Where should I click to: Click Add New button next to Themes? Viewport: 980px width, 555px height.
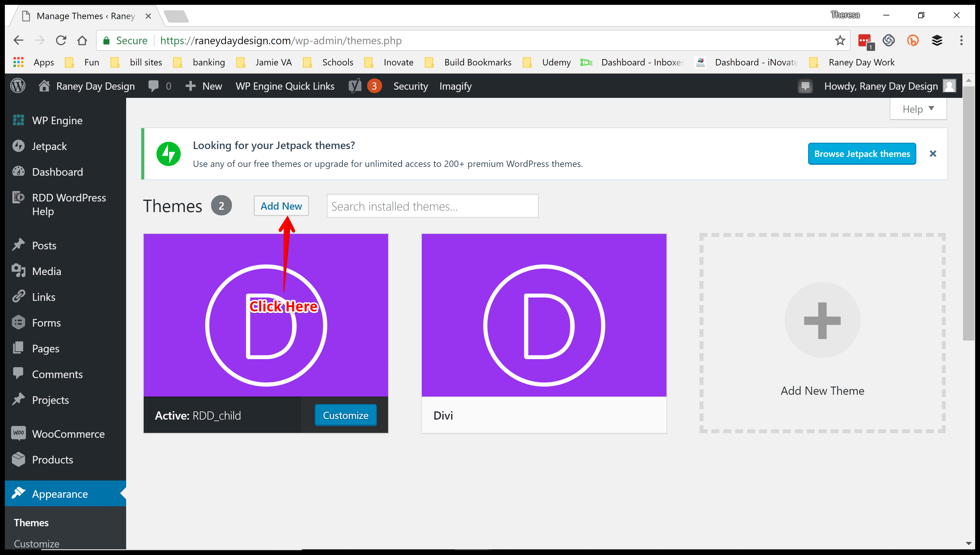click(x=281, y=206)
